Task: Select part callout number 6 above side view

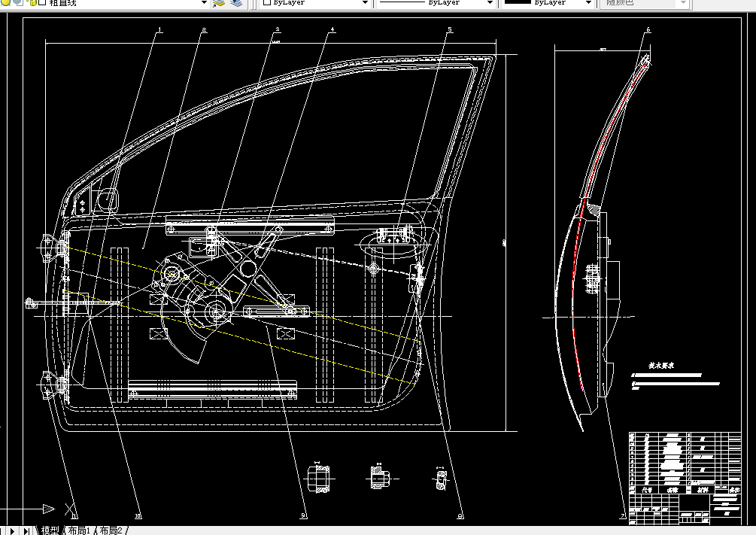Action: pyautogui.click(x=648, y=29)
